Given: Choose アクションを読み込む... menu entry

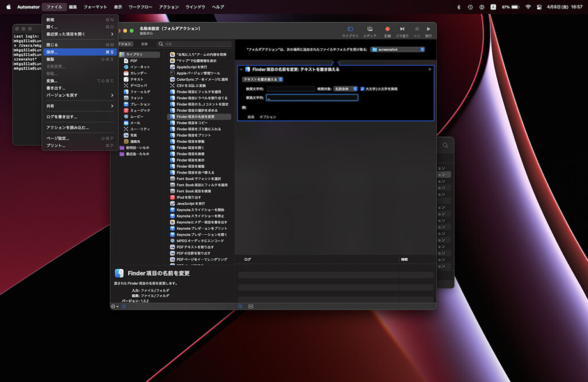Looking at the screenshot, I should 80,128.
